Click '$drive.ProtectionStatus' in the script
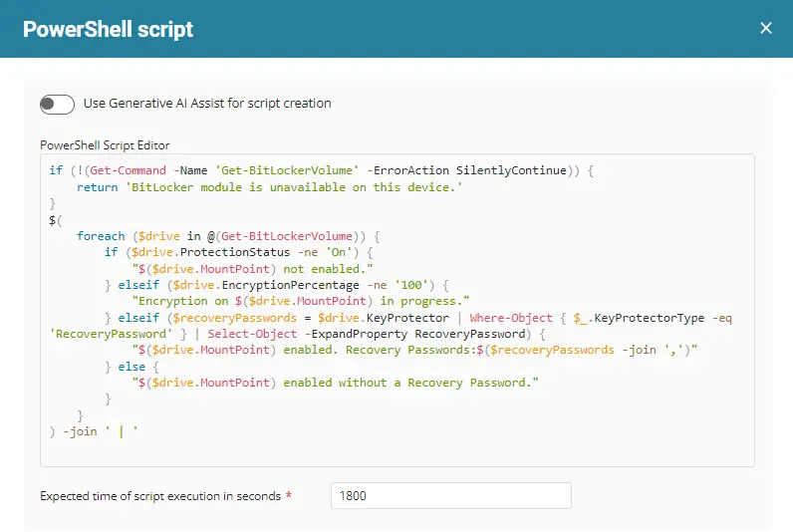This screenshot has height=532, width=793. coord(210,252)
